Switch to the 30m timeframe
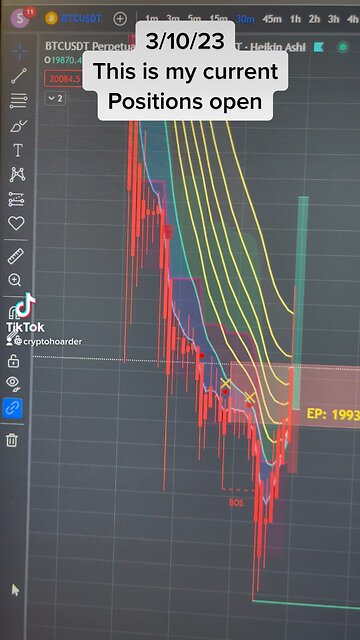This screenshot has height=640, width=360. point(245,19)
